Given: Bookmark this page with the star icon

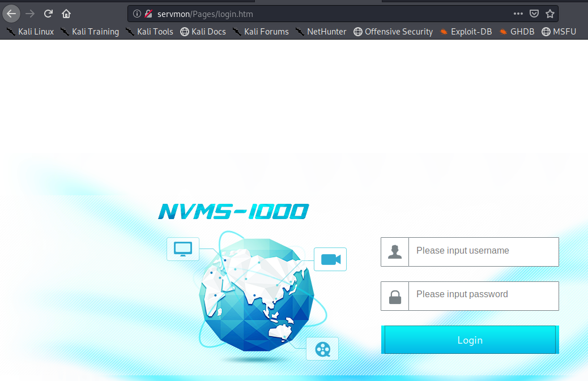Looking at the screenshot, I should point(549,14).
